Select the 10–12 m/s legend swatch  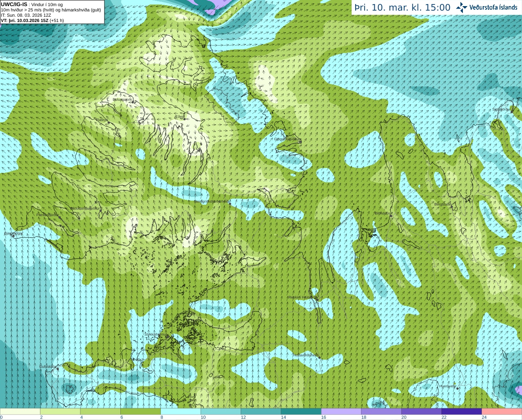pos(221,411)
